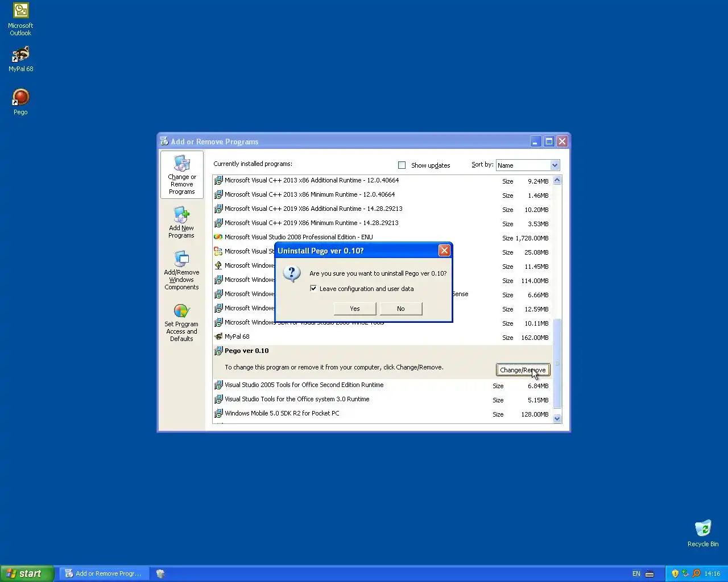728x582 pixels.
Task: Click the magnifier tray icon
Action: (x=696, y=573)
